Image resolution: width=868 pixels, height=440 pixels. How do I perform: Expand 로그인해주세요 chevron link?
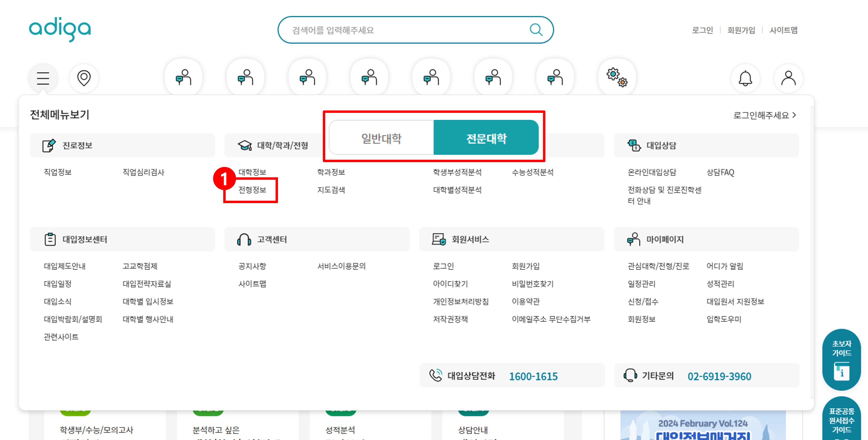tap(764, 116)
